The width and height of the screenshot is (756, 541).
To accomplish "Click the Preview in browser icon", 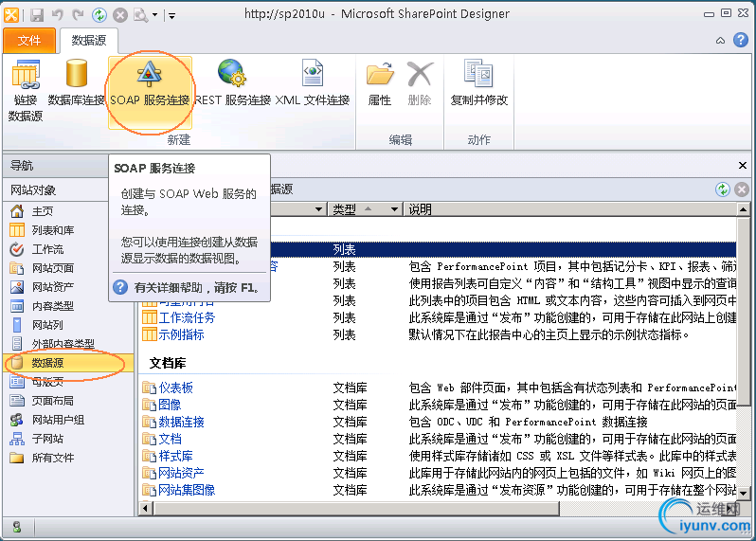I will coord(141,15).
